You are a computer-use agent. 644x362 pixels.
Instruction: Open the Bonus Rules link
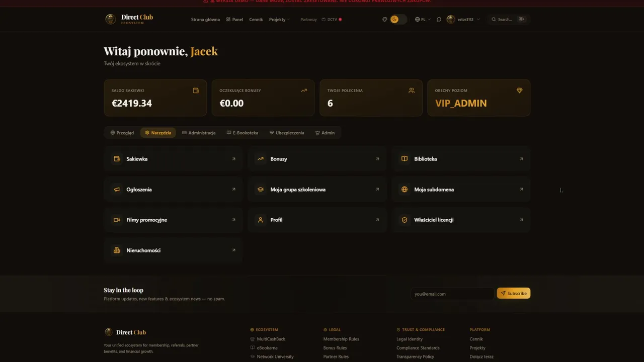[335, 348]
